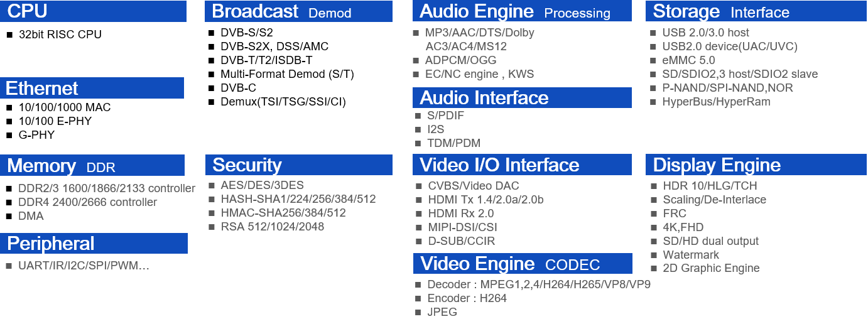Click the DDR4 2400/2666 controller item
This screenshot has width=868, height=319.
tap(87, 202)
